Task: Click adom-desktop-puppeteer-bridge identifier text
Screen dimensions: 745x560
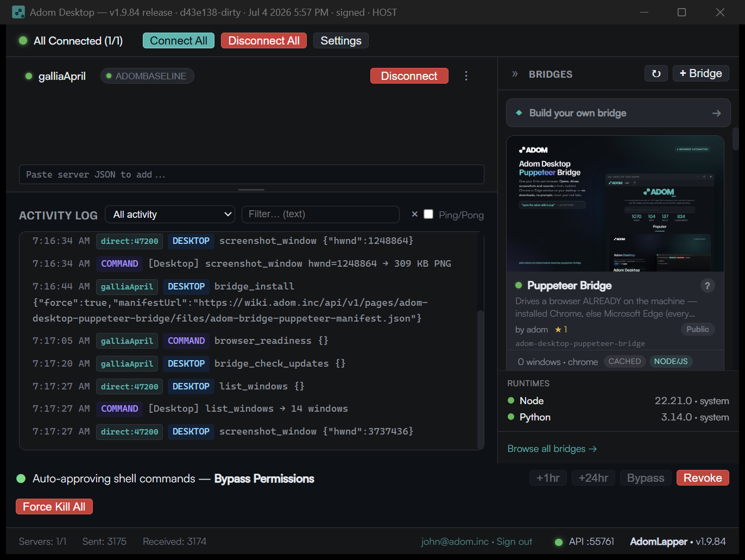Action: tap(580, 344)
